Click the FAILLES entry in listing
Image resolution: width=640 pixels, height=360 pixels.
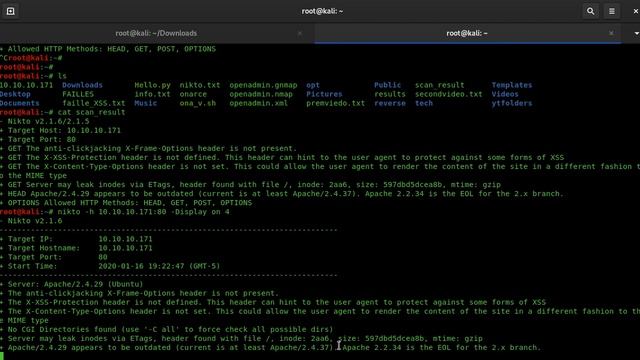tap(78, 94)
